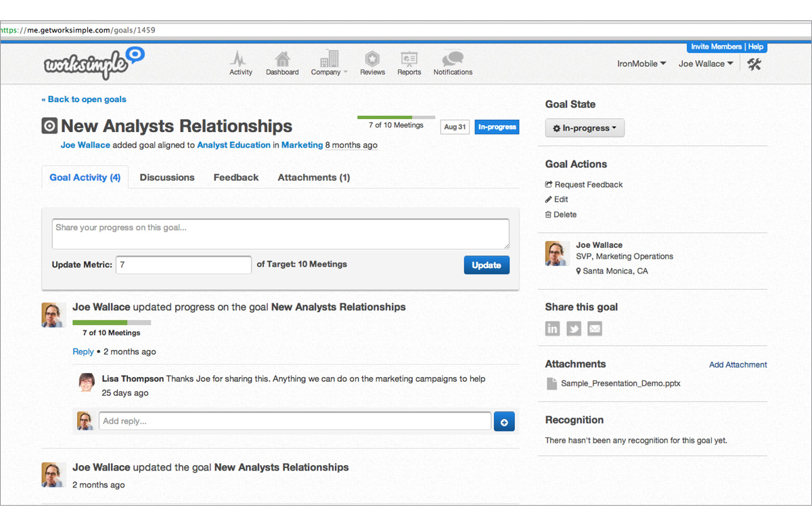Share this goal on LinkedIn
Viewport: 812px width, 526px height.
(553, 329)
